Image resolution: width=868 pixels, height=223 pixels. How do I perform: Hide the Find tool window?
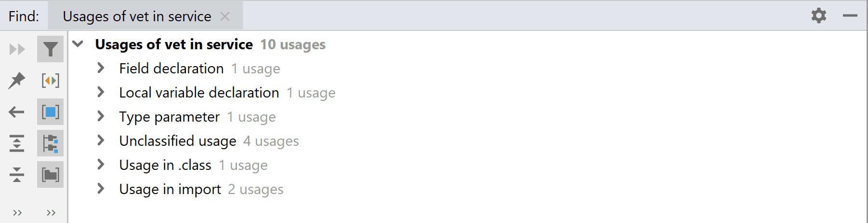(850, 16)
